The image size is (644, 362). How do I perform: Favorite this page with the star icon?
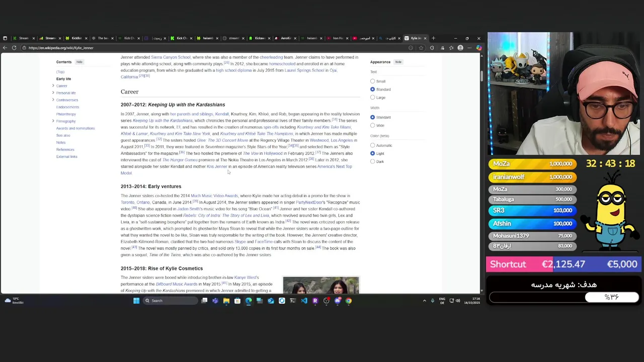(421, 48)
